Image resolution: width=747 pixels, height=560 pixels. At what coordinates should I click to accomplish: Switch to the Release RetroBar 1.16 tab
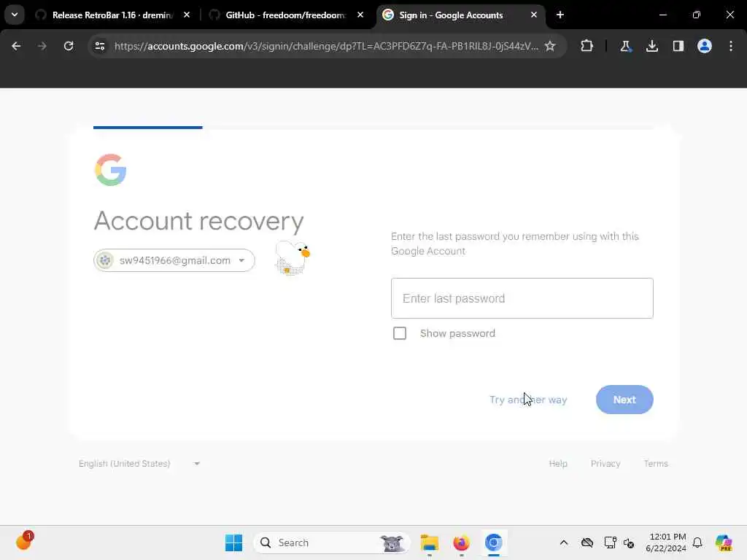pos(112,15)
